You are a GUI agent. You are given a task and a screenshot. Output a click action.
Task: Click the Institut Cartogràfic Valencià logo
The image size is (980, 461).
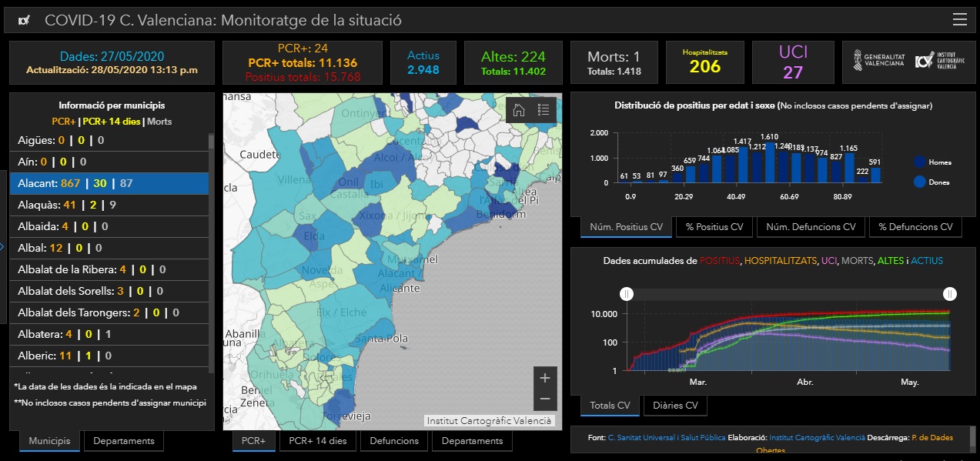pos(936,62)
